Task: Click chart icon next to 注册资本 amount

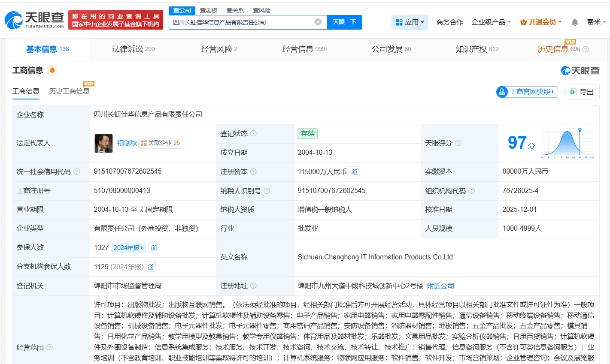Action: (354, 172)
